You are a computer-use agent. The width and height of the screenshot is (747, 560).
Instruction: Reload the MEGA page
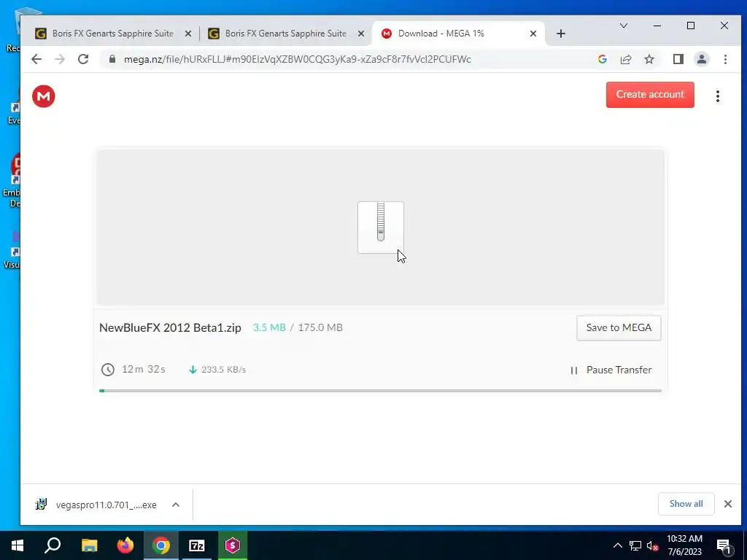(x=83, y=59)
